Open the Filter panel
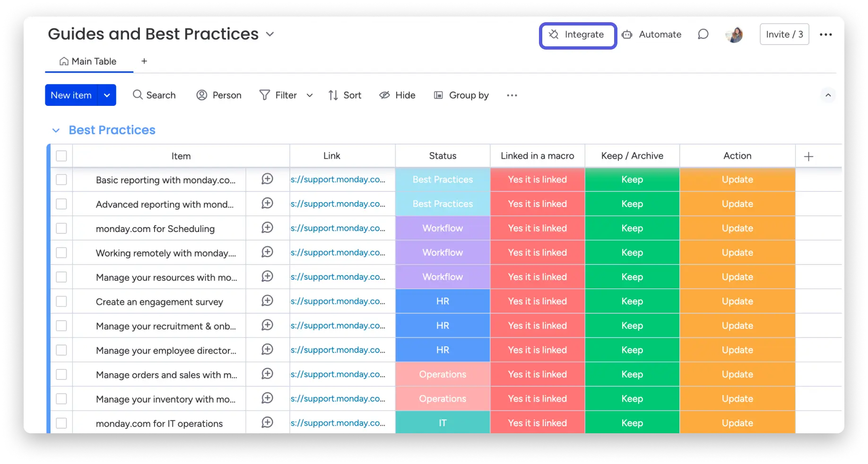 (x=278, y=95)
